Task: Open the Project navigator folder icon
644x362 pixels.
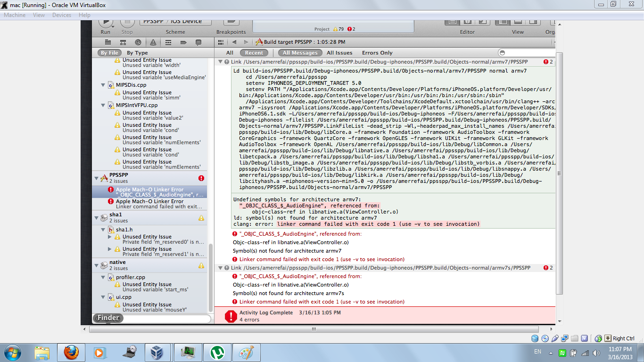Action: click(x=108, y=42)
